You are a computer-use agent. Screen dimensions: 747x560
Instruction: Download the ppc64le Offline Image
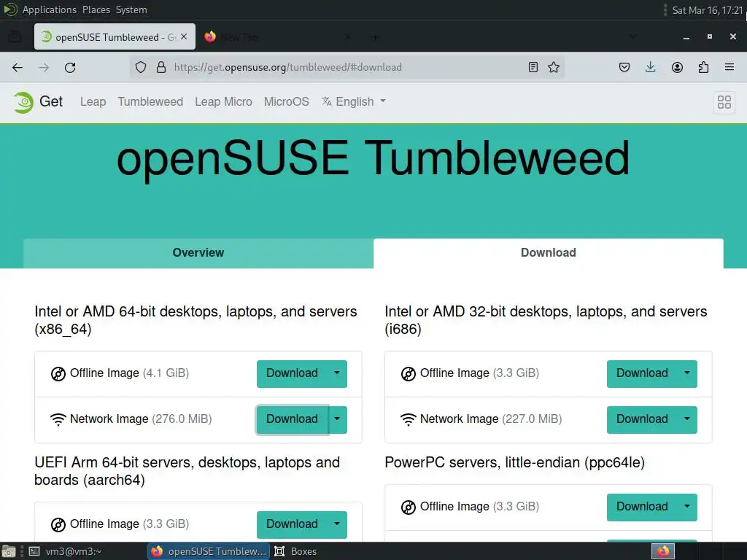(x=642, y=507)
